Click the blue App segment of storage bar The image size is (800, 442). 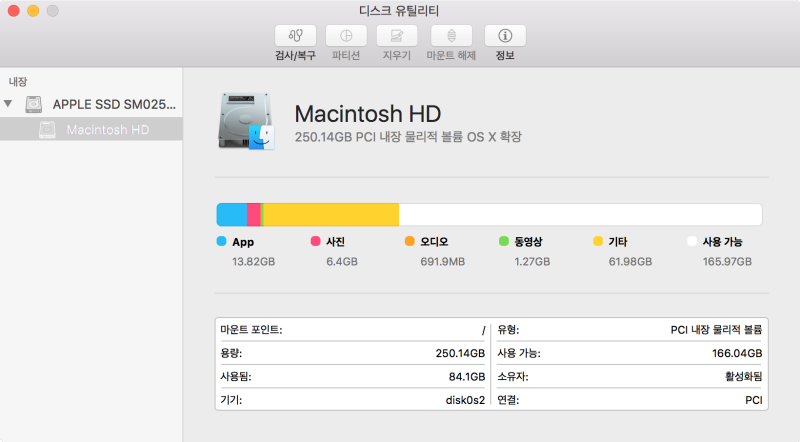[231, 215]
